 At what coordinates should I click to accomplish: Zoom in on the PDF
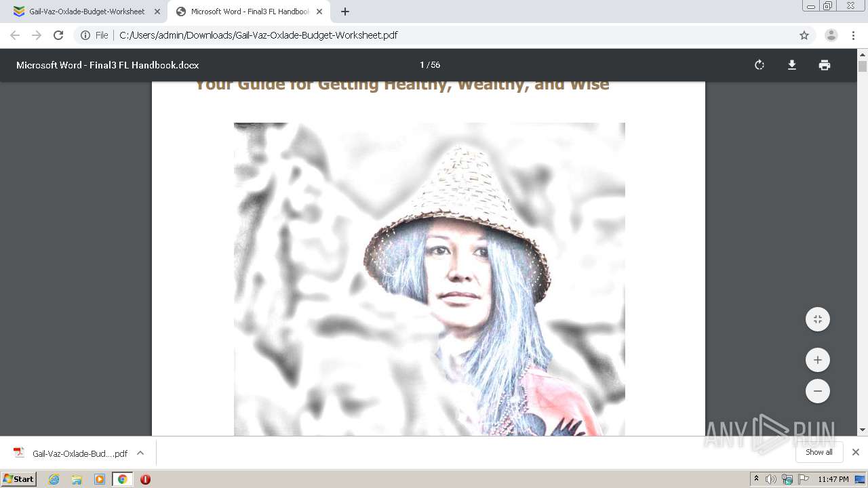[817, 360]
